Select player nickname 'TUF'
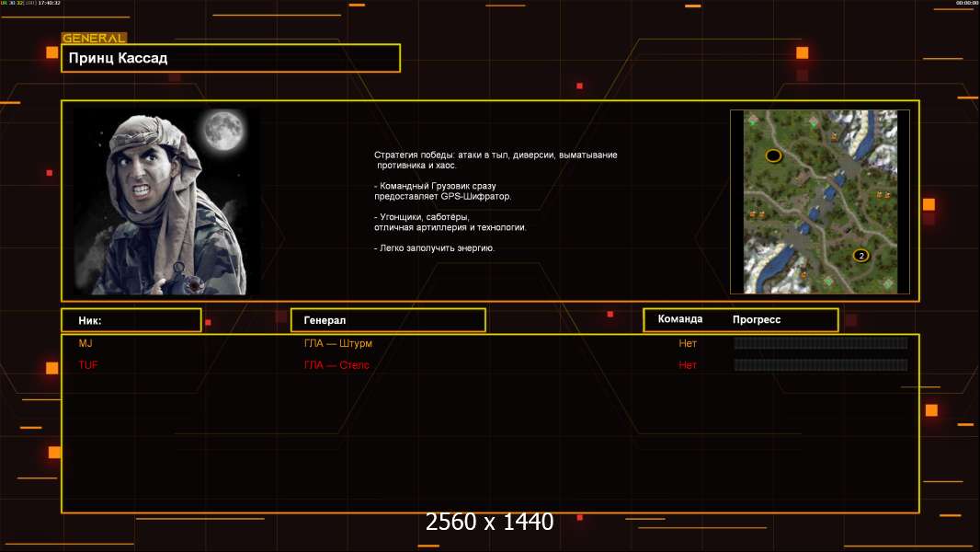This screenshot has width=980, height=552. (88, 365)
